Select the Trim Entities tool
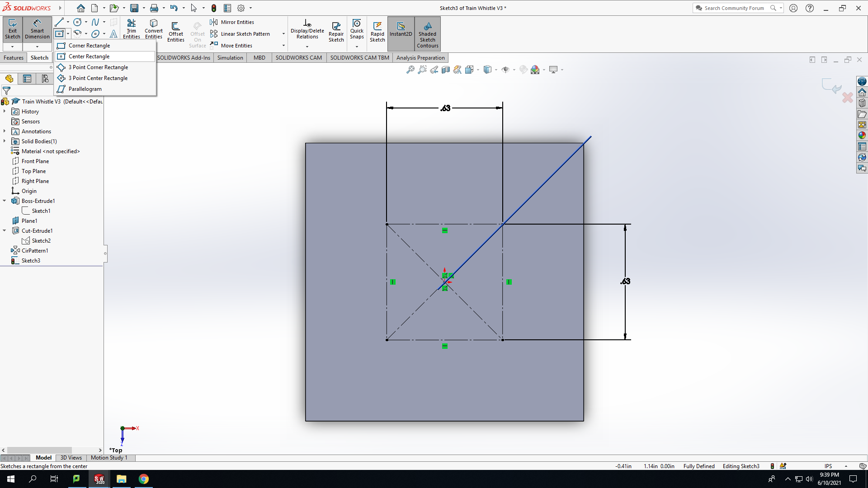868x488 pixels. 131,29
